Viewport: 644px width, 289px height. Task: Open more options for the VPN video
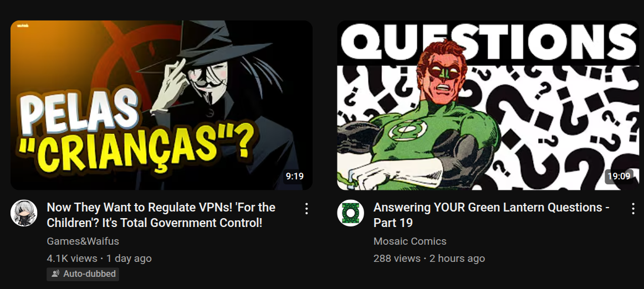click(x=306, y=209)
